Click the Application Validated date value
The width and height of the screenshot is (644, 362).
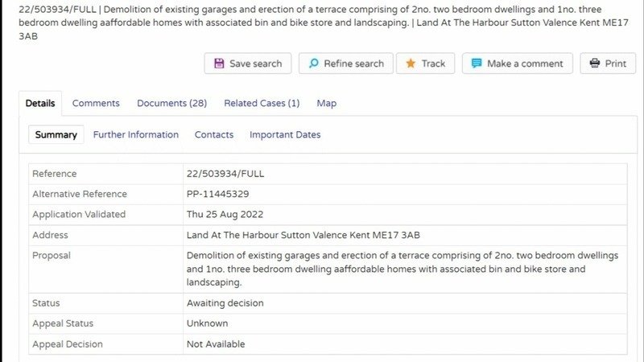click(x=225, y=215)
